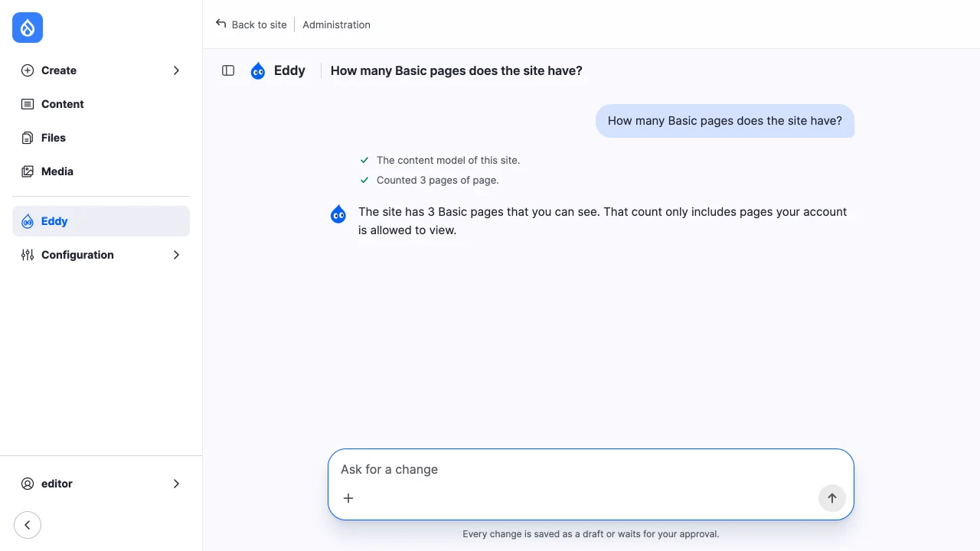Send the message with arrow button

tap(832, 498)
